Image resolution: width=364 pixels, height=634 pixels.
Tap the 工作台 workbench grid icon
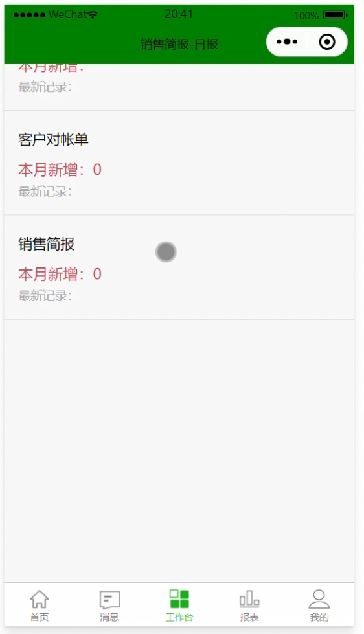(179, 598)
